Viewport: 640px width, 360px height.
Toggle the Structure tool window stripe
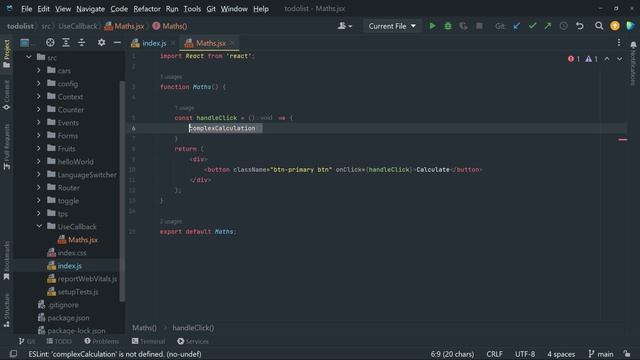tap(7, 310)
